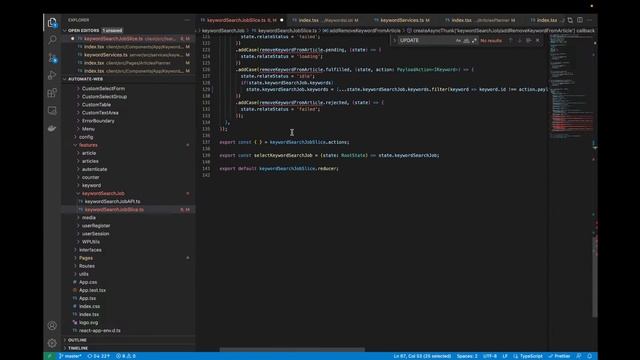This screenshot has width=640, height=360.
Task: Click the feedback icon in status bar
Action: 579,356
